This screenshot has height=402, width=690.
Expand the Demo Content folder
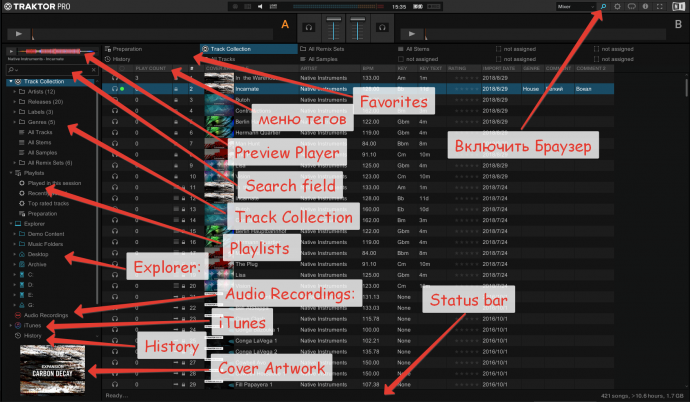click(x=15, y=234)
